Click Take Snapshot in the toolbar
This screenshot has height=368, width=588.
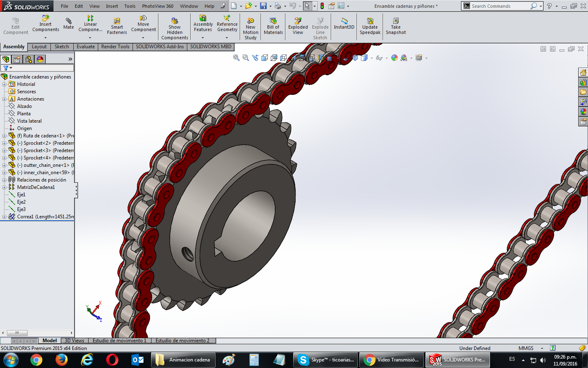(x=396, y=26)
